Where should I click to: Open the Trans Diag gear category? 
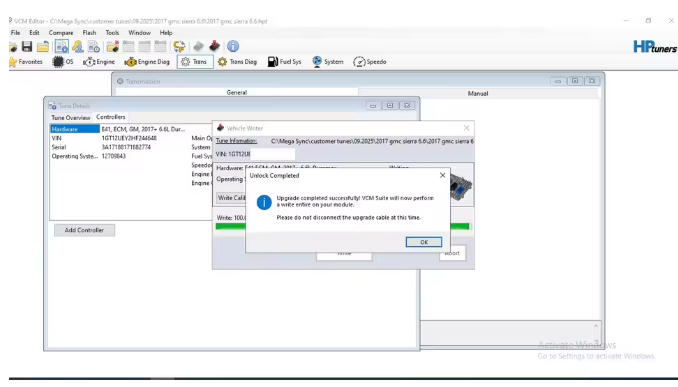point(237,62)
